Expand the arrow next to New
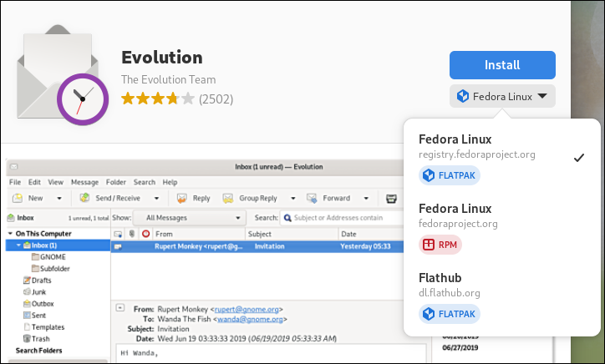The width and height of the screenshot is (605, 364). click(59, 199)
